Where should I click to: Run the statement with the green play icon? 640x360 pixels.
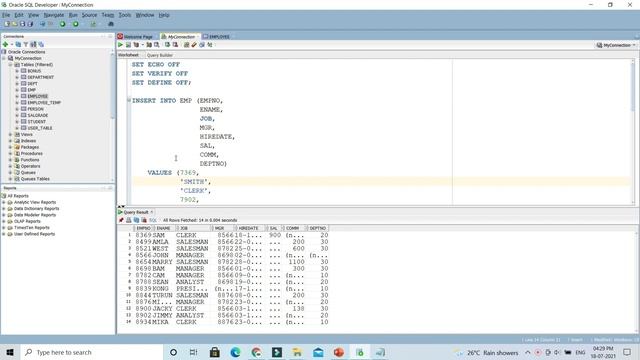click(x=120, y=45)
